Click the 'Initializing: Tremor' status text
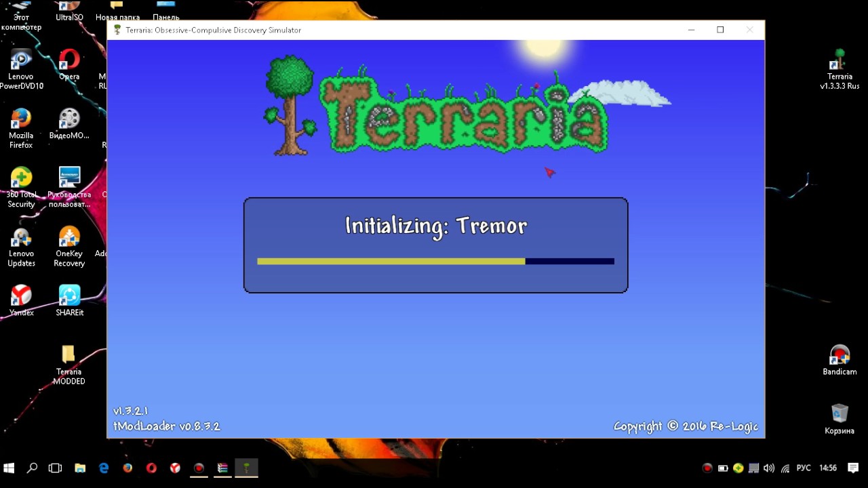 click(x=435, y=226)
